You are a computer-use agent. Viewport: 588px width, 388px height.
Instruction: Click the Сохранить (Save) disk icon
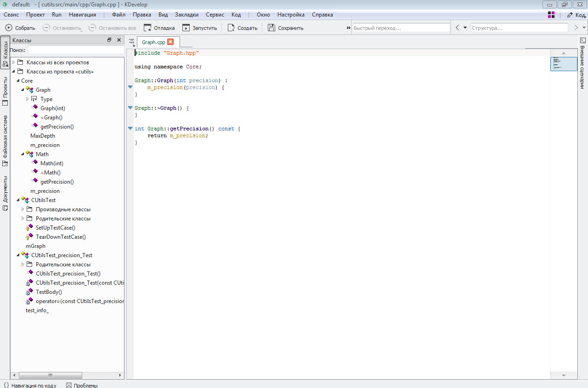tap(271, 28)
